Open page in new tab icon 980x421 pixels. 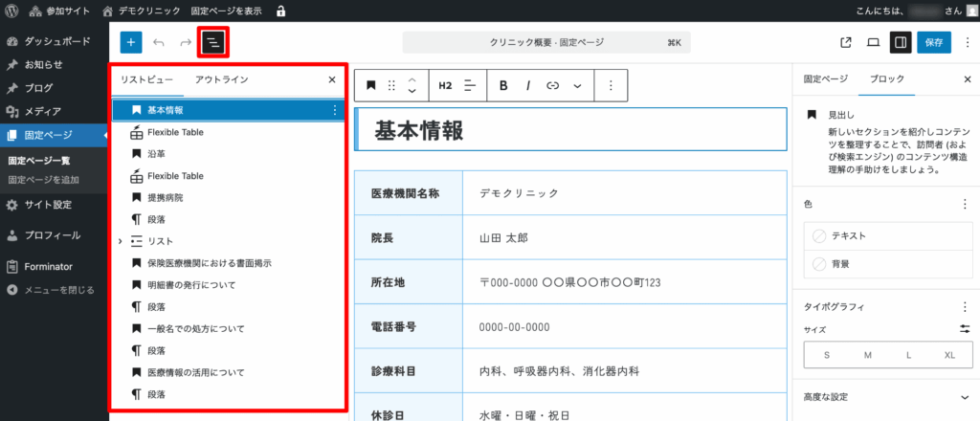pos(845,42)
